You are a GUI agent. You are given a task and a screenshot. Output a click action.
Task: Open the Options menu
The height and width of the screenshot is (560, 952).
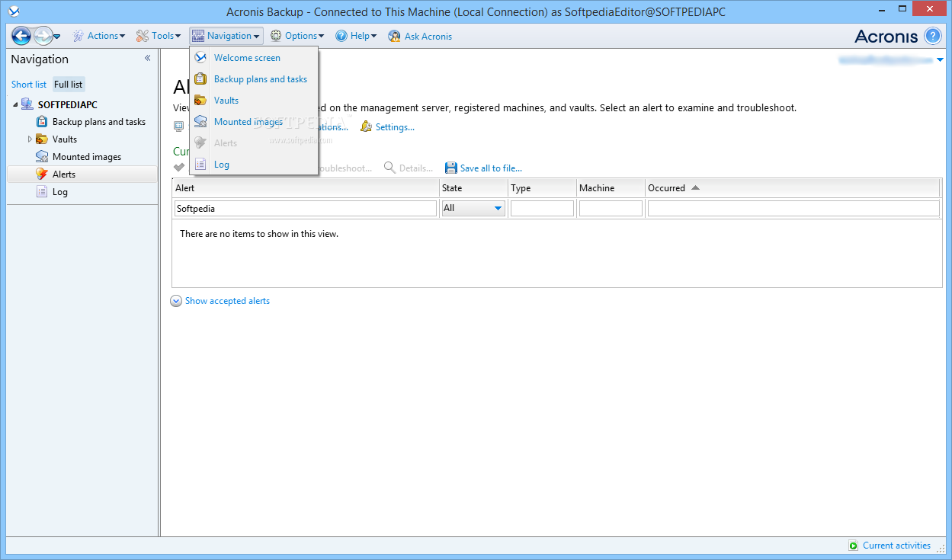[297, 36]
